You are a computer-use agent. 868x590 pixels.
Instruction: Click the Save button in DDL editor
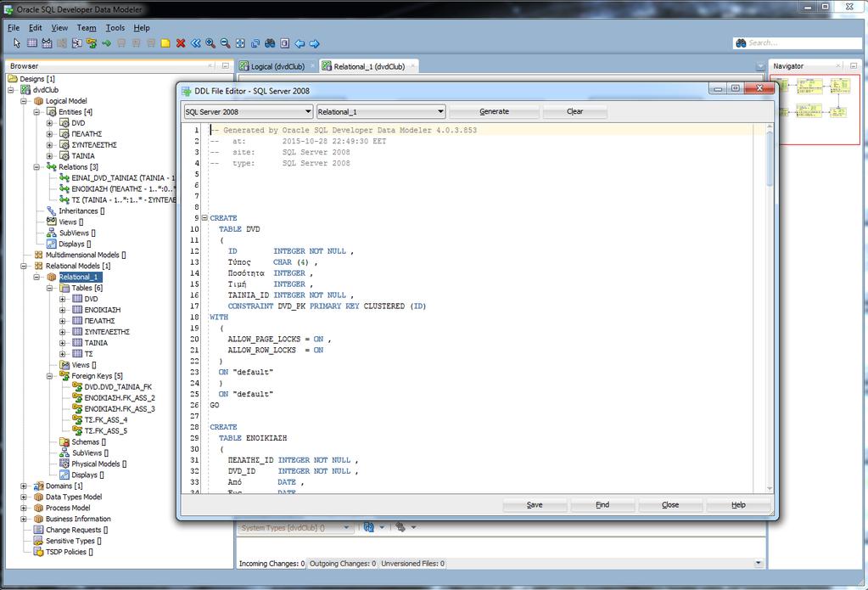pos(535,505)
